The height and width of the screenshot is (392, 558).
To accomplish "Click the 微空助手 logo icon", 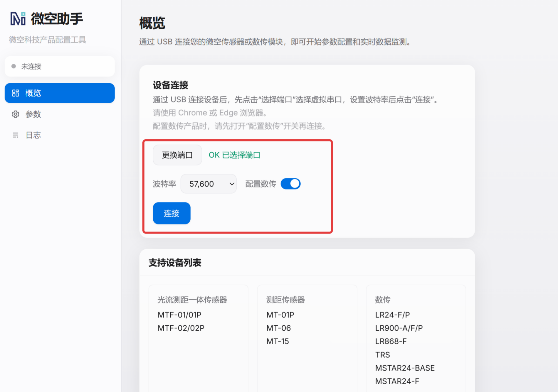I will (18, 19).
